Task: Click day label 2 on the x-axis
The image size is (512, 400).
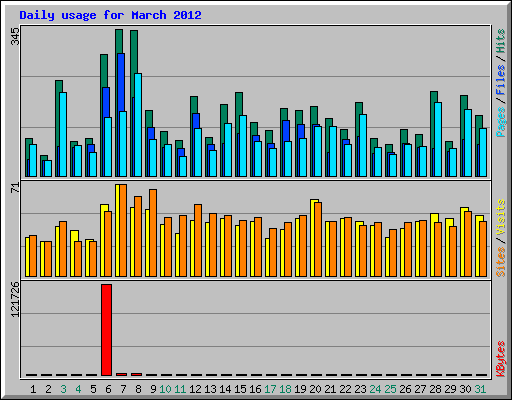Action: point(48,389)
